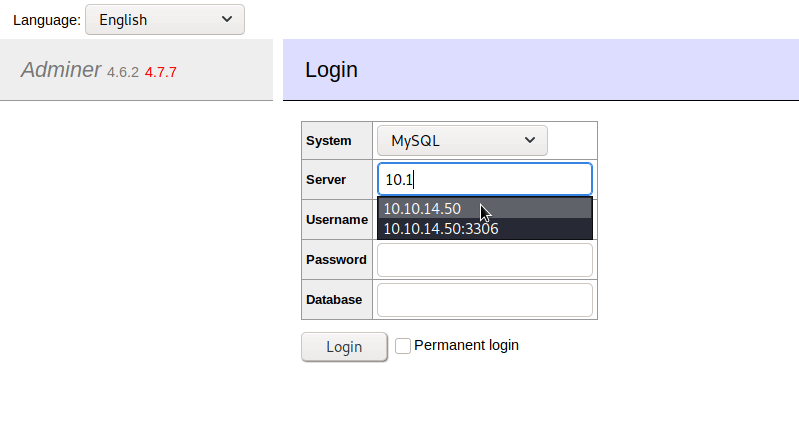Open the Adminer title link
Screen dimensions: 799x432
click(x=61, y=70)
